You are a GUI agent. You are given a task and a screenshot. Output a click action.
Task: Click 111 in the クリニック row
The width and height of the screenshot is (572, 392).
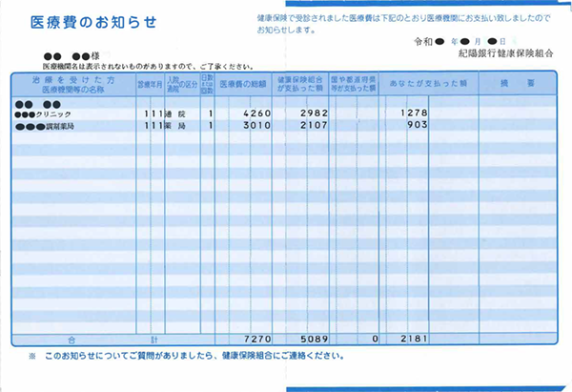click(x=153, y=113)
